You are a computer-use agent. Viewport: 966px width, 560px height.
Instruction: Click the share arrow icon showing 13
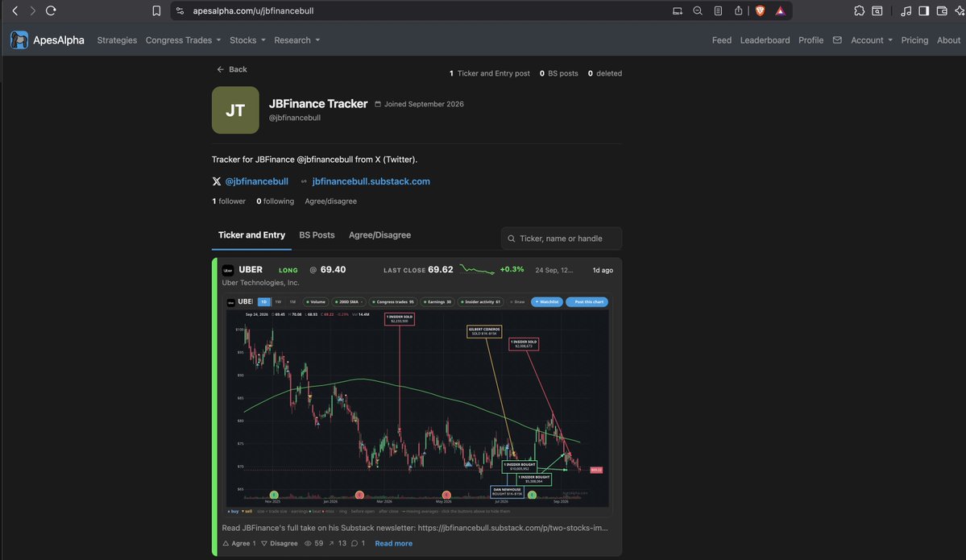pos(331,543)
